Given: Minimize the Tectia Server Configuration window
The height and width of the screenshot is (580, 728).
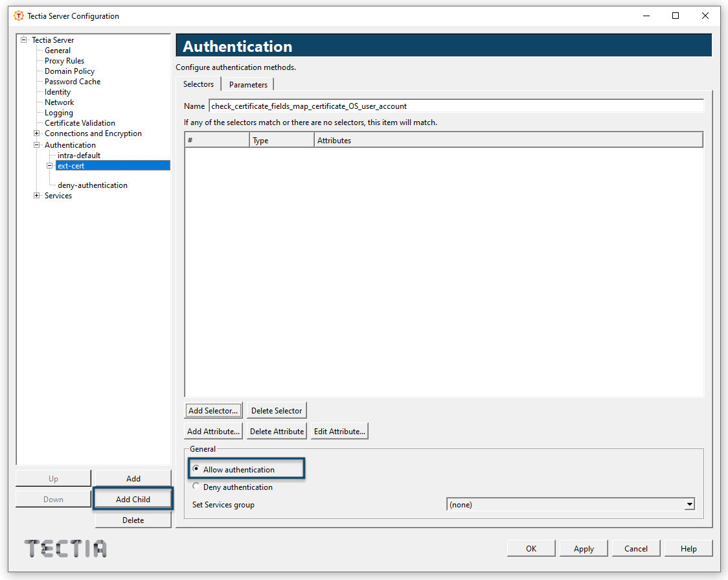Looking at the screenshot, I should pos(646,16).
